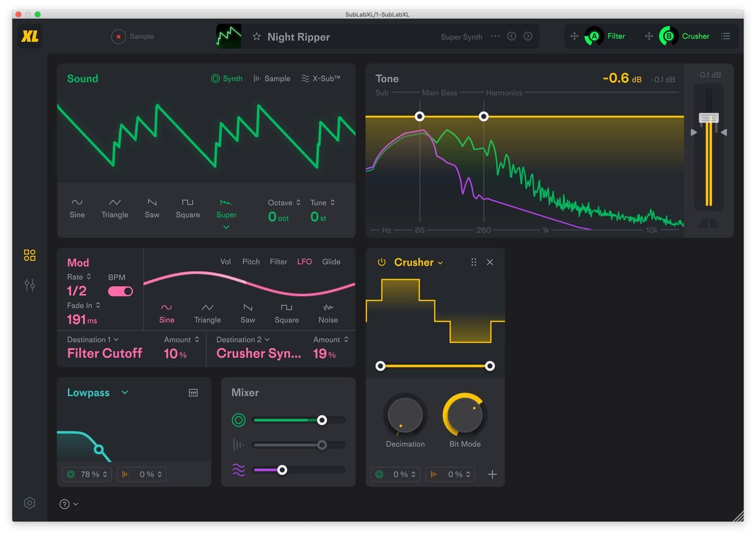Choose Noise as the LFO shape
Image resolution: width=756 pixels, height=536 pixels.
(328, 313)
